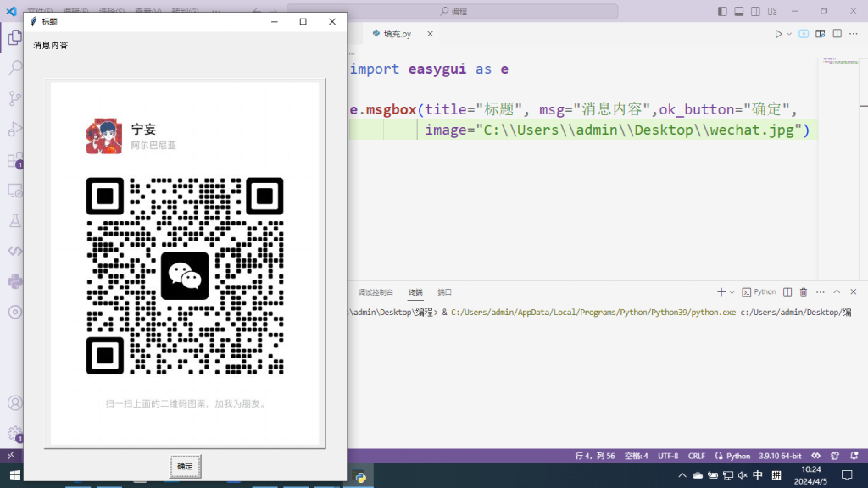Click the preview icon with magnifier in editor toolbar
The image size is (868, 488).
point(821,34)
